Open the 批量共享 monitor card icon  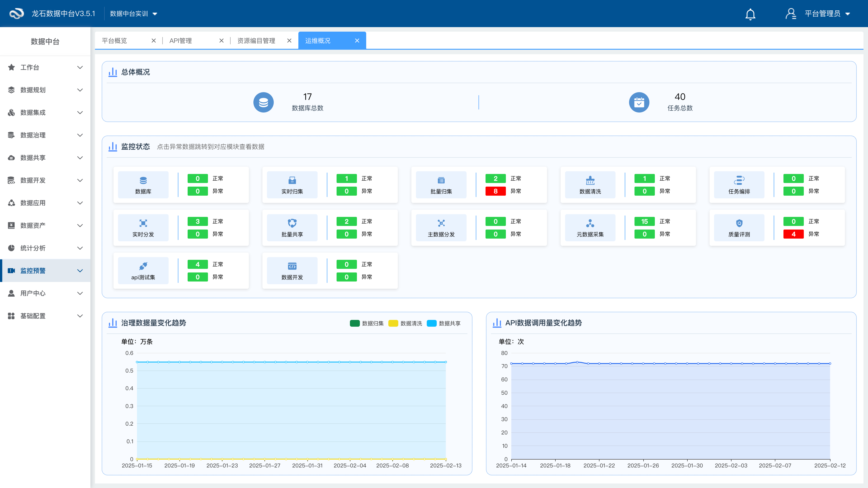coord(292,223)
